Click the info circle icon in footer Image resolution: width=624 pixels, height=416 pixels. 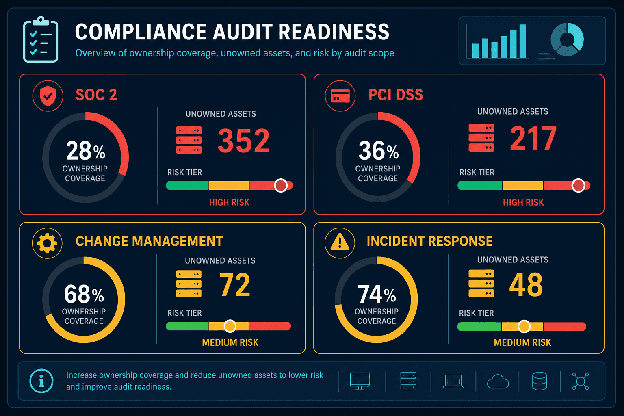point(41,381)
